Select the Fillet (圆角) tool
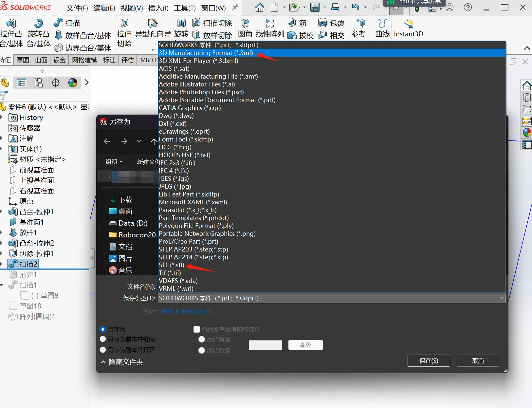 pyautogui.click(x=245, y=24)
